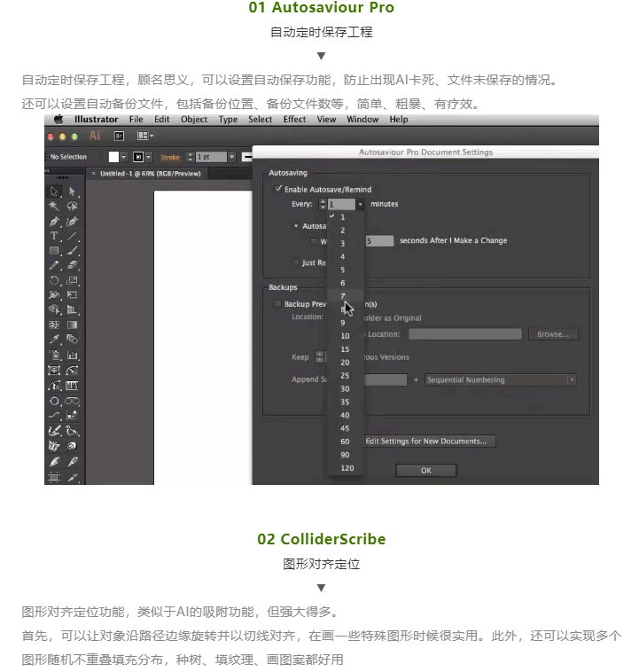Close the Untitled-1 document tab
This screenshot has width=639, height=672.
[93, 174]
